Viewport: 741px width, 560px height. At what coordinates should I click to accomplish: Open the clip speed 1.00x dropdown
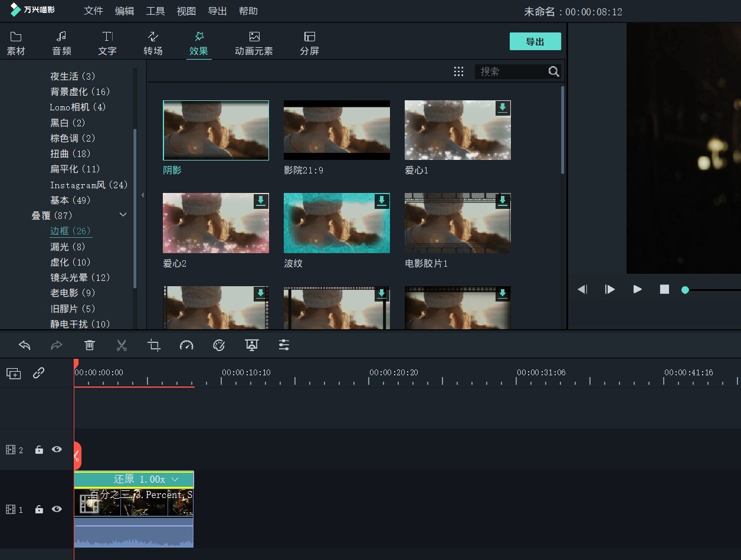tap(175, 480)
